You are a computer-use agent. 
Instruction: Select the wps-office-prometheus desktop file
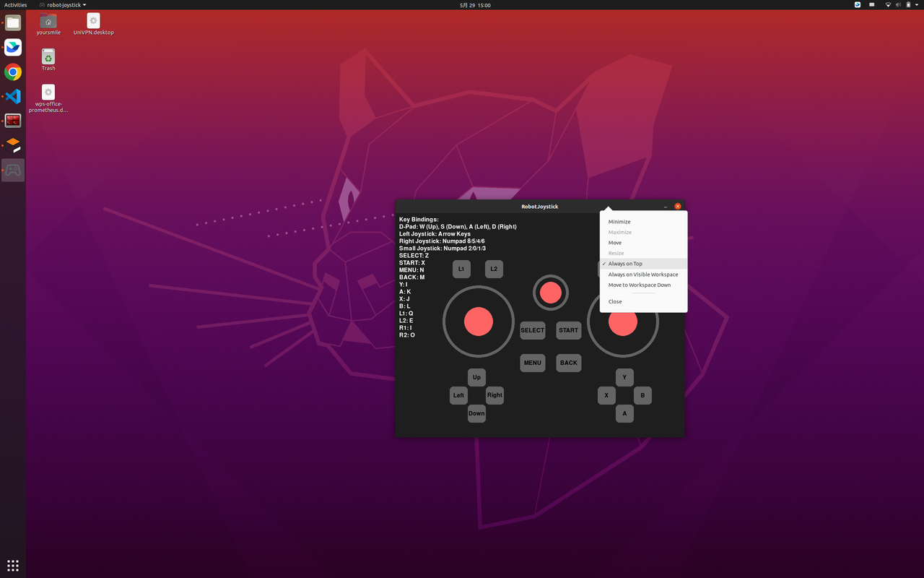click(48, 99)
